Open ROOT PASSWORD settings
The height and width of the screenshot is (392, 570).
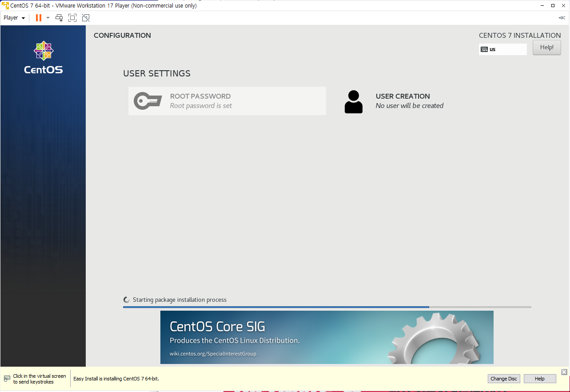(x=227, y=101)
